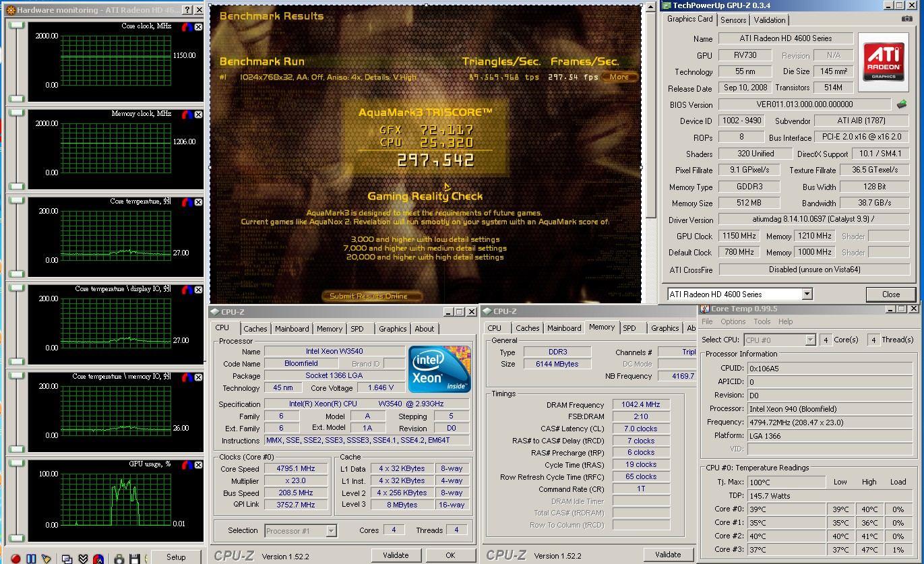The height and width of the screenshot is (564, 924).
Task: Click the Close button in GPU-Z
Action: [891, 294]
